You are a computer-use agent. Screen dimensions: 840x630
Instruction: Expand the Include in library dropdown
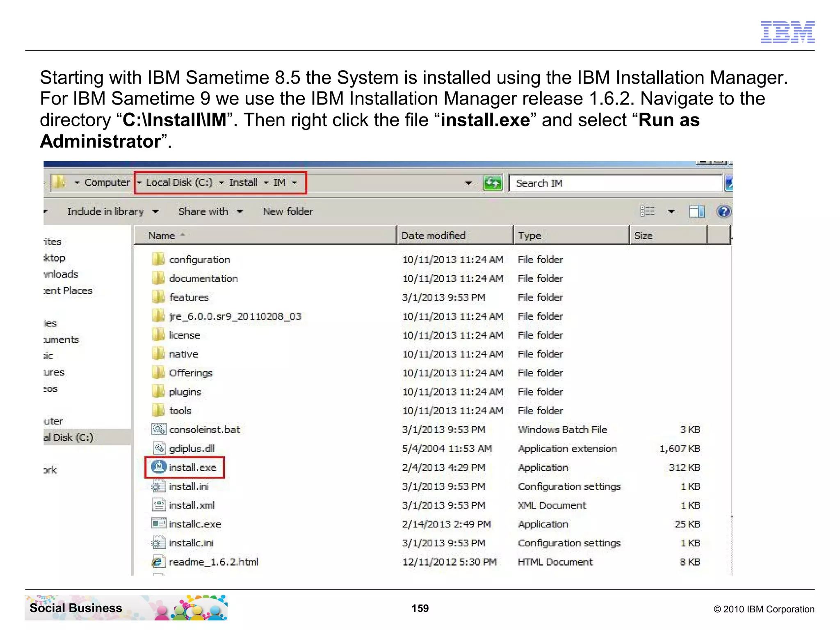point(155,212)
